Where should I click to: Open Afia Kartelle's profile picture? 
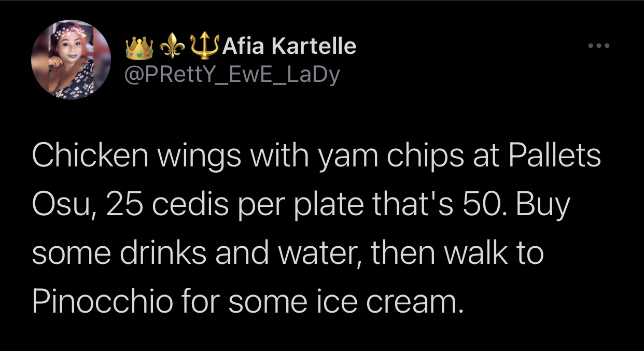[x=71, y=60]
